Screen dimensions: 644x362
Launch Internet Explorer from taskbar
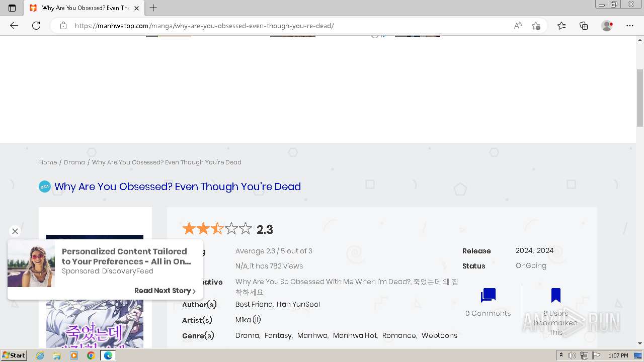coord(40,355)
